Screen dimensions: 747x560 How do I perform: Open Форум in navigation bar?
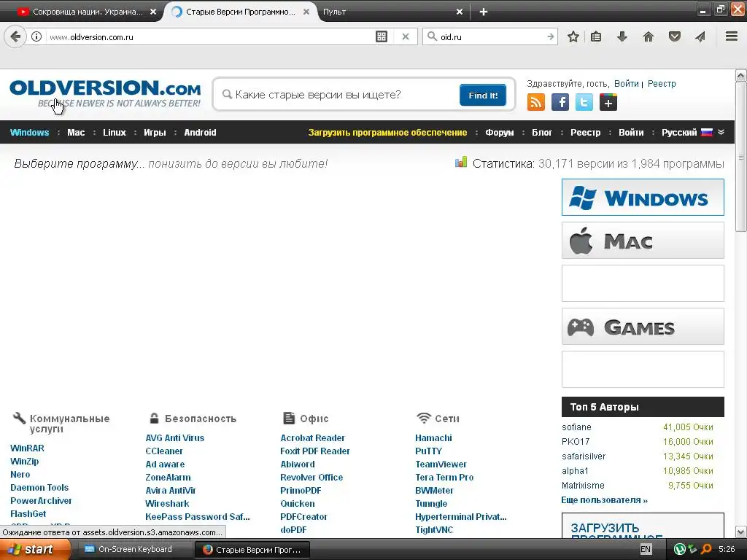(x=499, y=133)
